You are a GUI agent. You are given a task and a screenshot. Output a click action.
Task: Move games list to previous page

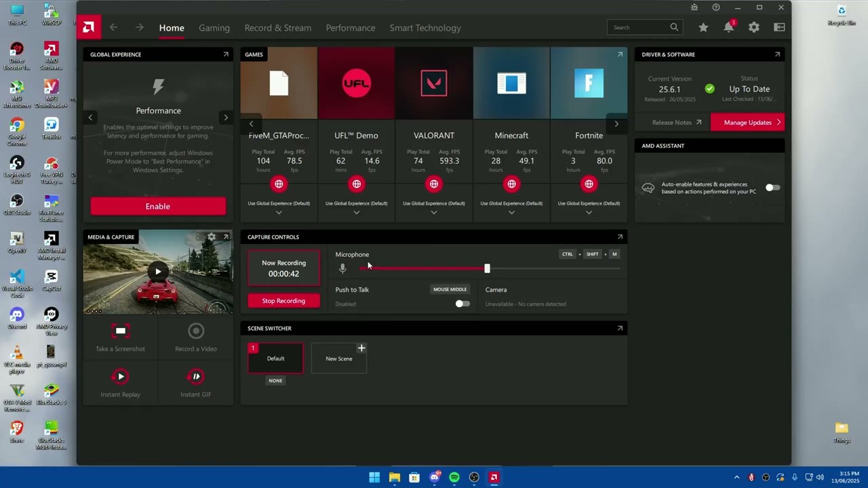pyautogui.click(x=251, y=124)
